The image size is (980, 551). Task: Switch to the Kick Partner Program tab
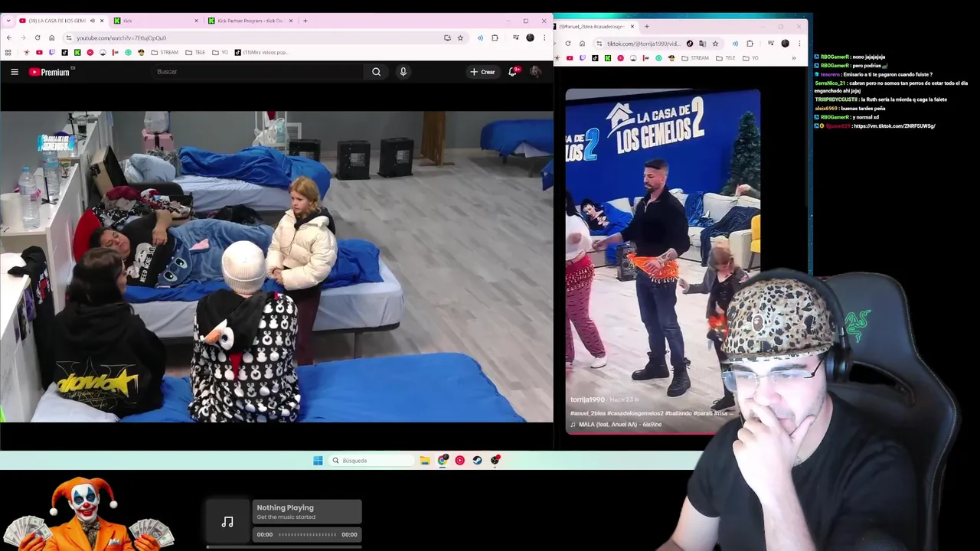pyautogui.click(x=251, y=21)
